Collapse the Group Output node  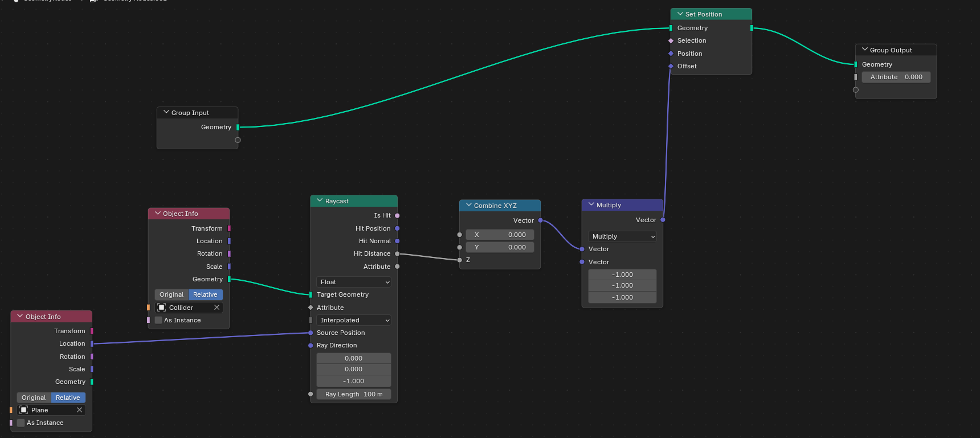click(864, 50)
